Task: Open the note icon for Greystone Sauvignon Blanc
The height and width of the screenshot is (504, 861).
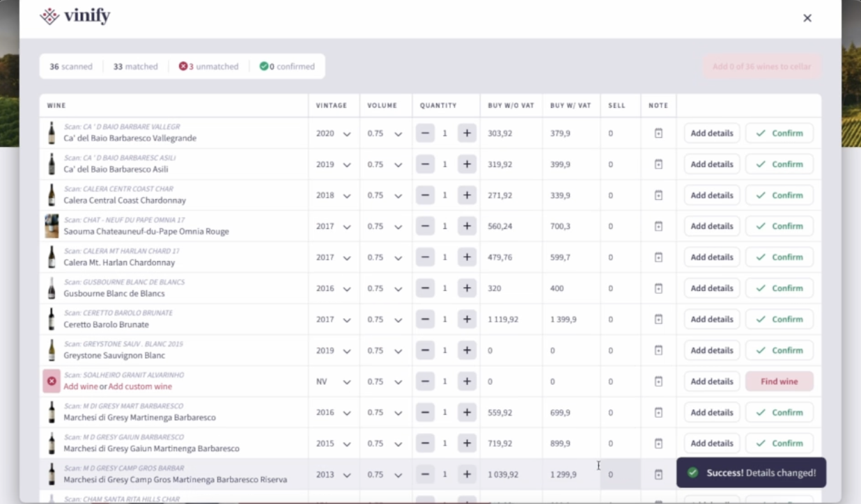Action: coord(658,350)
